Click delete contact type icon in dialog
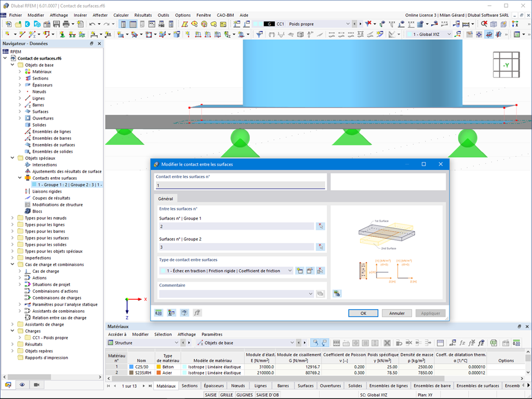532x399 pixels. coord(320,271)
